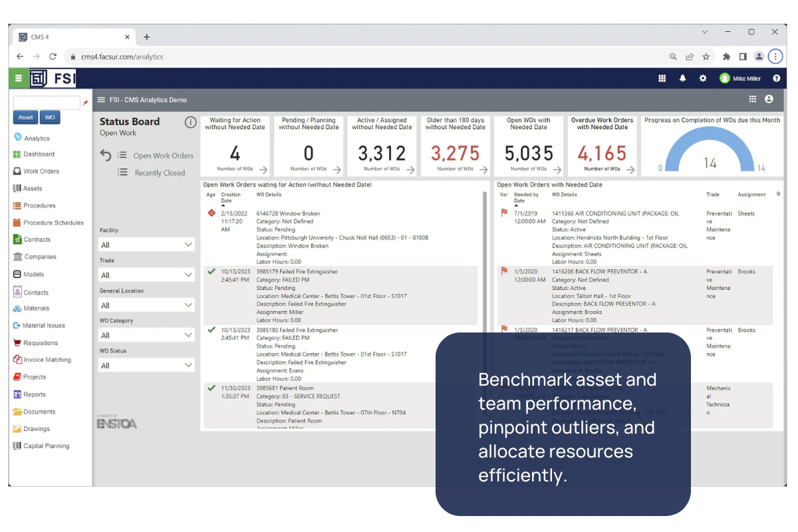Open the Procedures panel
Image resolution: width=798 pixels, height=532 pixels.
(17, 205)
